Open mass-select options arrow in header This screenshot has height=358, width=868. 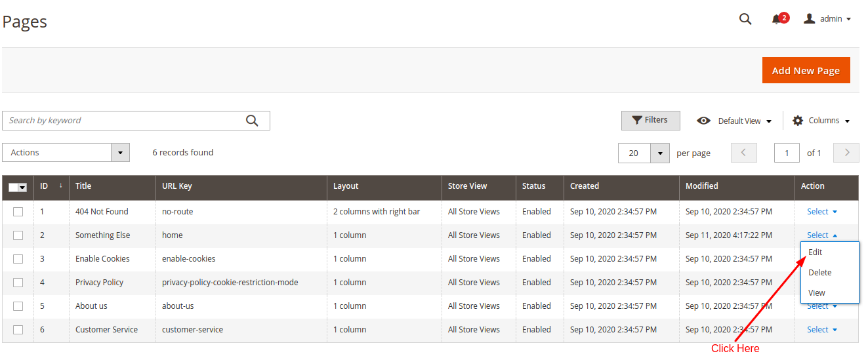23,188
